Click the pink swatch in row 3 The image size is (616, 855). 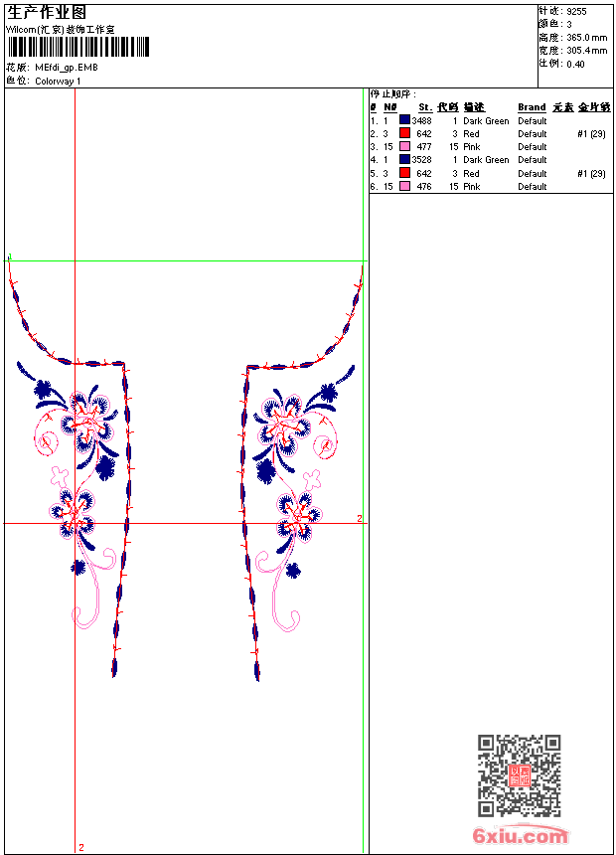pos(404,146)
